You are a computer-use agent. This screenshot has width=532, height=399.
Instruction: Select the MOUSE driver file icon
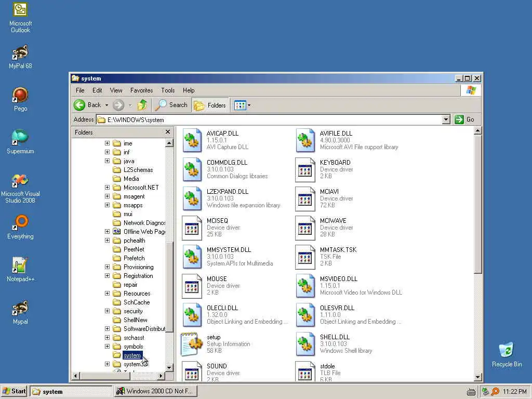192,286
